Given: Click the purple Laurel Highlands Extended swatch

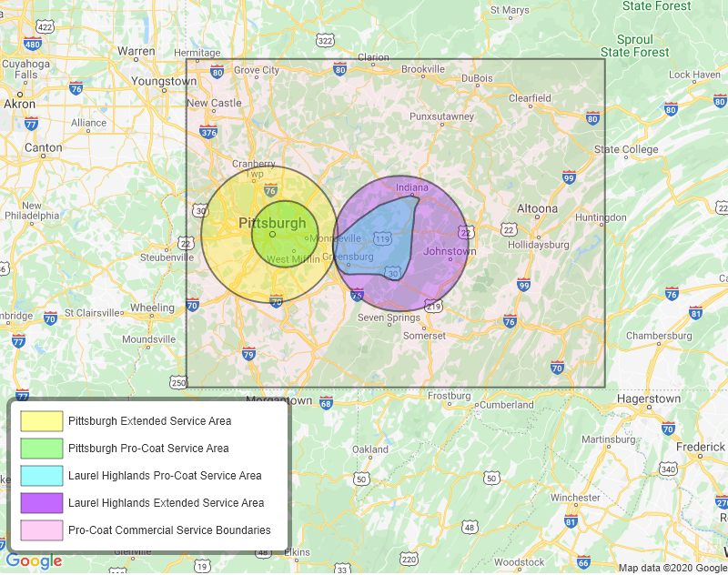Looking at the screenshot, I should tap(42, 503).
